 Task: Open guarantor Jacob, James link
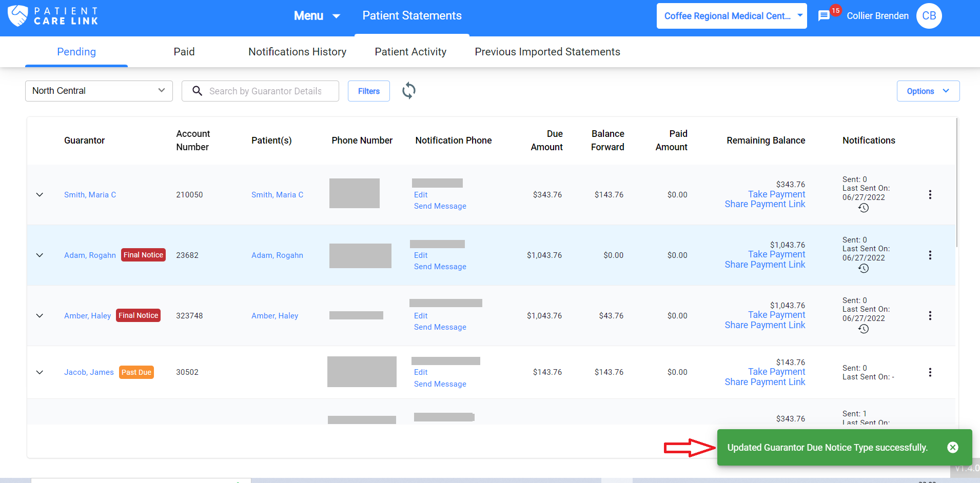[x=89, y=372]
